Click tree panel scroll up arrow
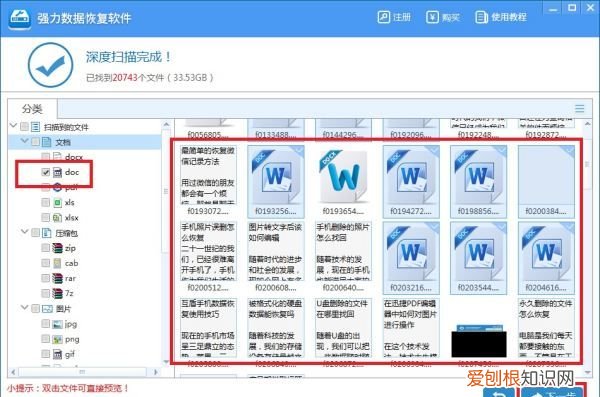Screen dimensions: 600x397 click(166, 124)
